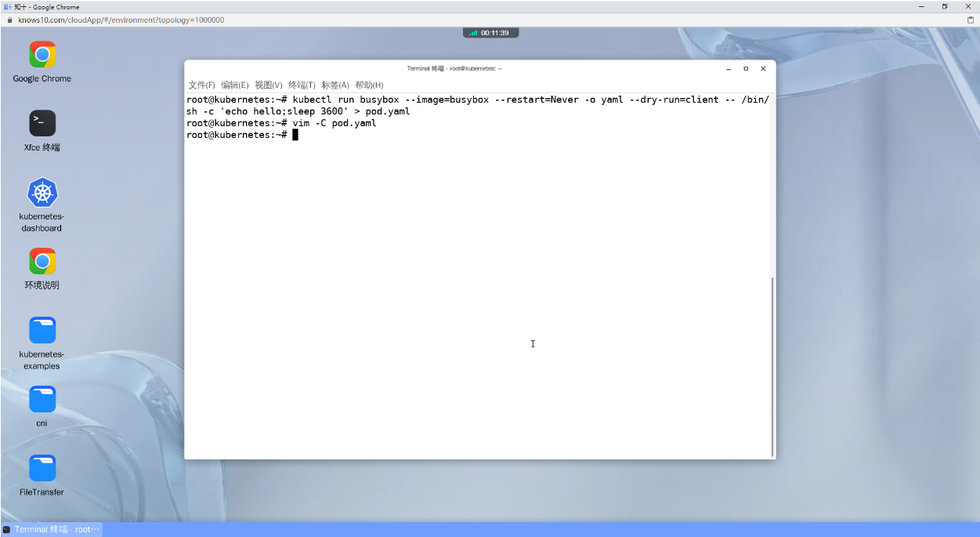Screen dimensions: 980x537
Task: Open the 帮助(H) menu in Terminal
Action: (x=369, y=85)
